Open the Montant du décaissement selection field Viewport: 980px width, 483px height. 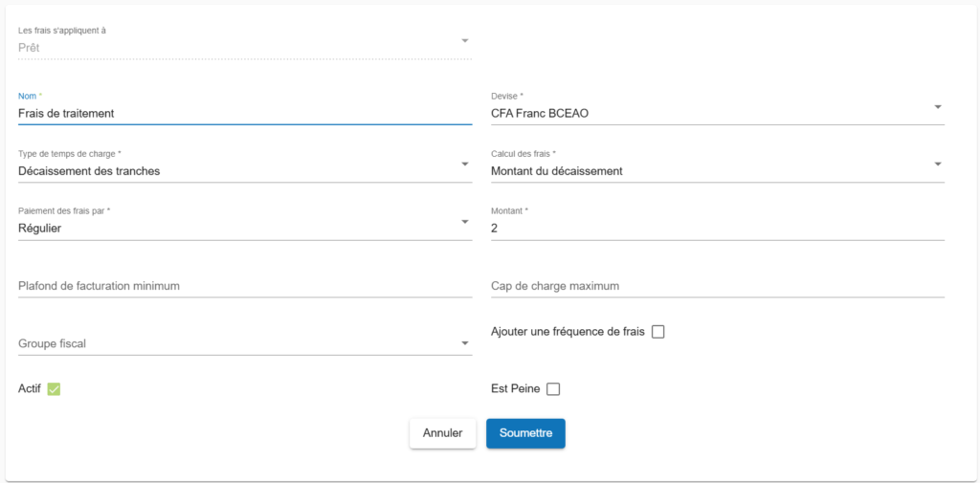coord(708,171)
